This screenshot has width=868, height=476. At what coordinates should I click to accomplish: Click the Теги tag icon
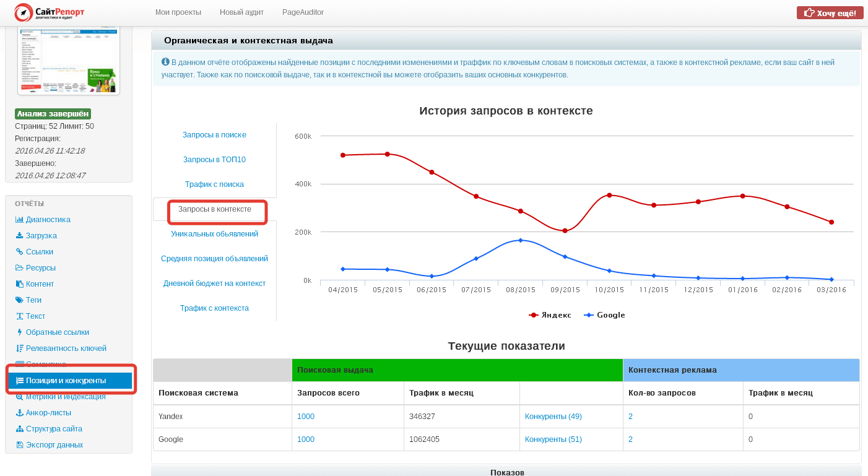pos(19,300)
